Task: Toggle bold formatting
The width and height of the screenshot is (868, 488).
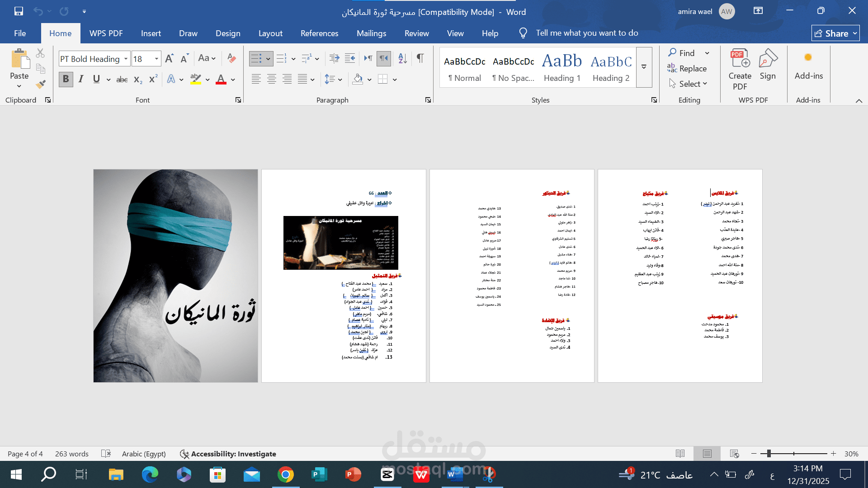Action: tap(66, 79)
